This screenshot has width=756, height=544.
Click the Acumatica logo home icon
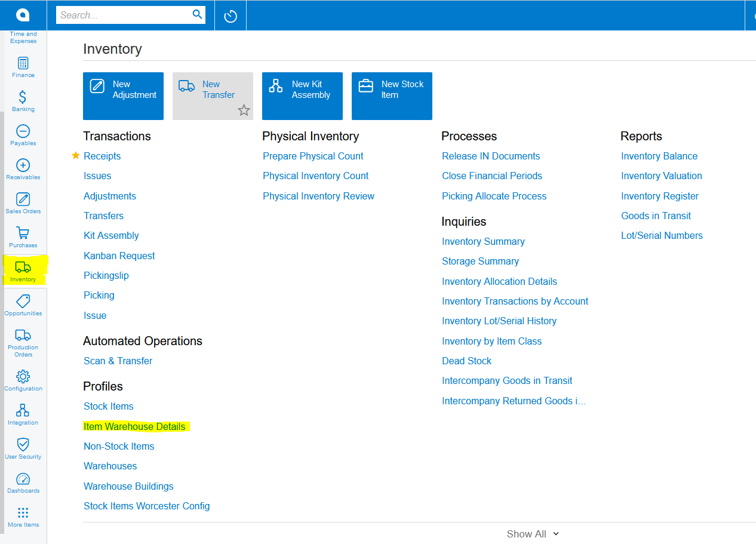tap(23, 15)
